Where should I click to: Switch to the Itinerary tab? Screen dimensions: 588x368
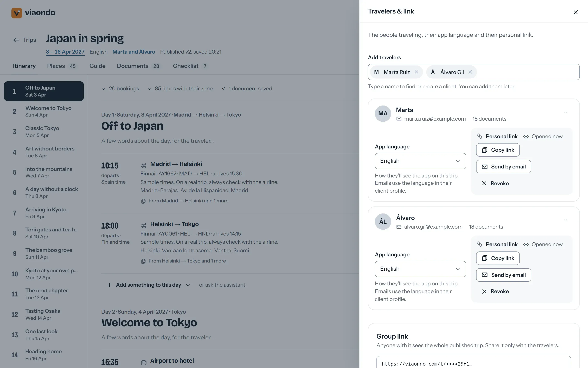[24, 66]
